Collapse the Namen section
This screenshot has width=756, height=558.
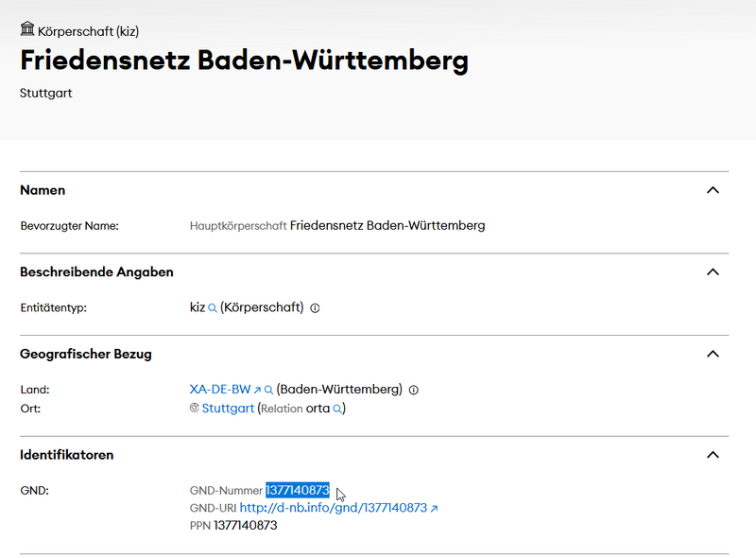713,190
